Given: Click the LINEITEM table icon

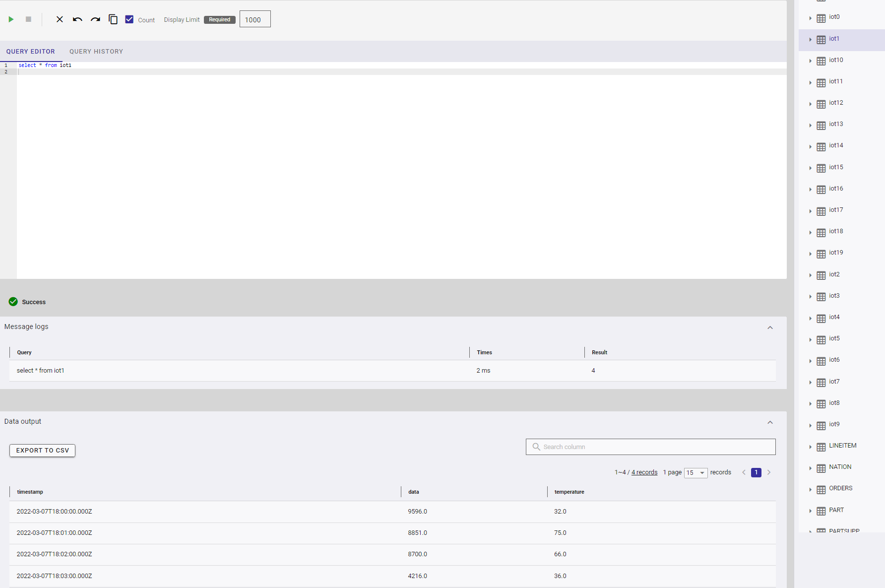Looking at the screenshot, I should (x=821, y=447).
